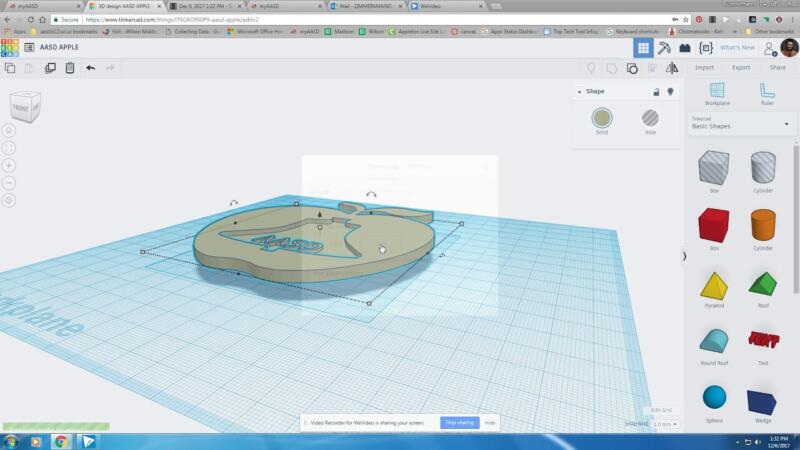The image size is (800, 450).
Task: Click the Duplicate tool in the toolbar
Action: click(50, 68)
